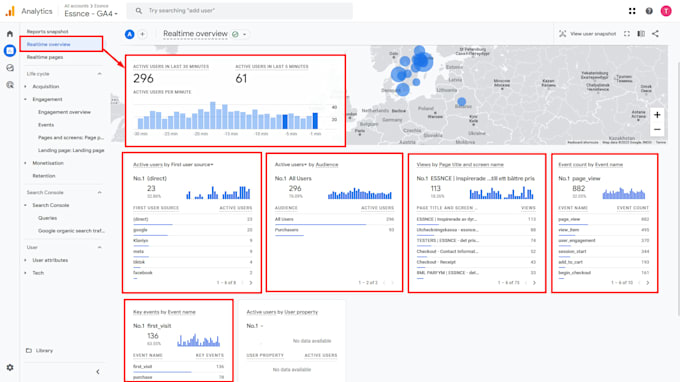
Task: Open the Reports icon in left rail
Action: pyautogui.click(x=10, y=51)
